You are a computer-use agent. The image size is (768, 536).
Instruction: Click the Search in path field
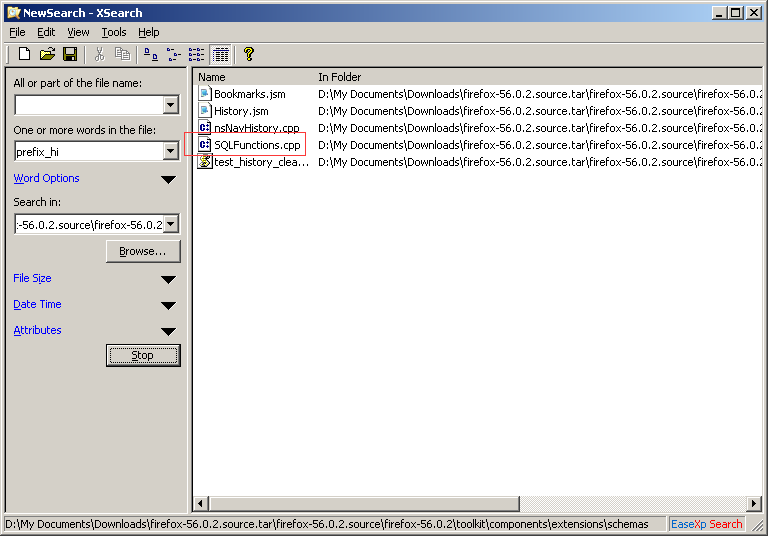click(90, 224)
